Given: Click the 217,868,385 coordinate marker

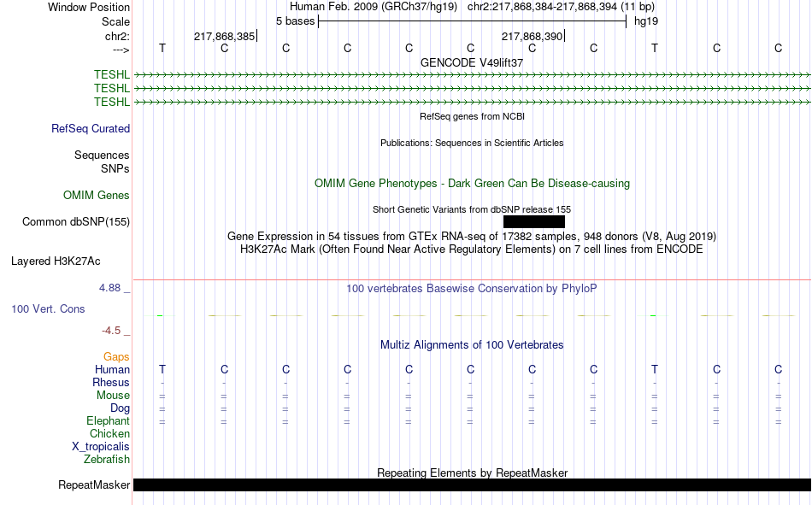Looking at the screenshot, I should [225, 36].
